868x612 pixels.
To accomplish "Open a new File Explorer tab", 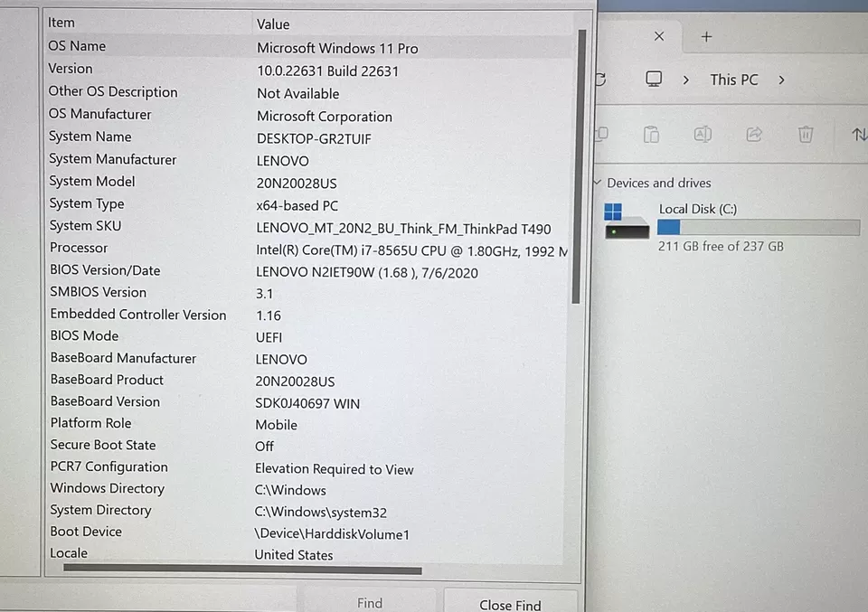I will [x=707, y=36].
